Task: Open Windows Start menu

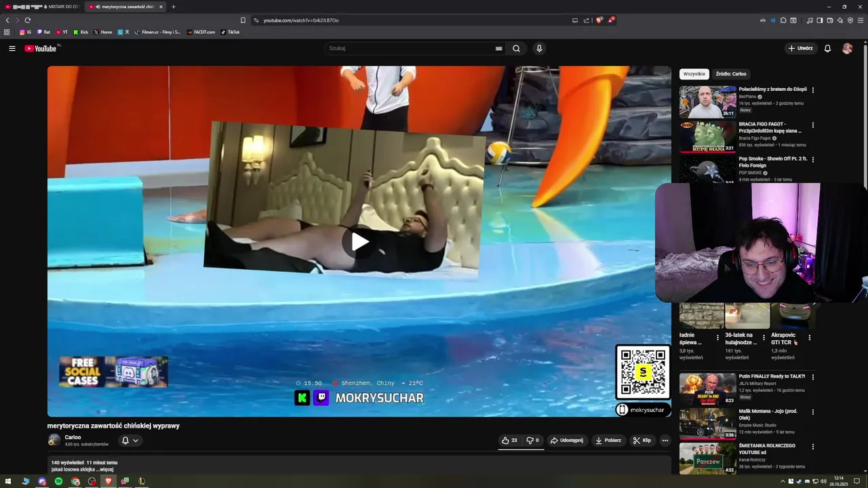Action: 9,481
